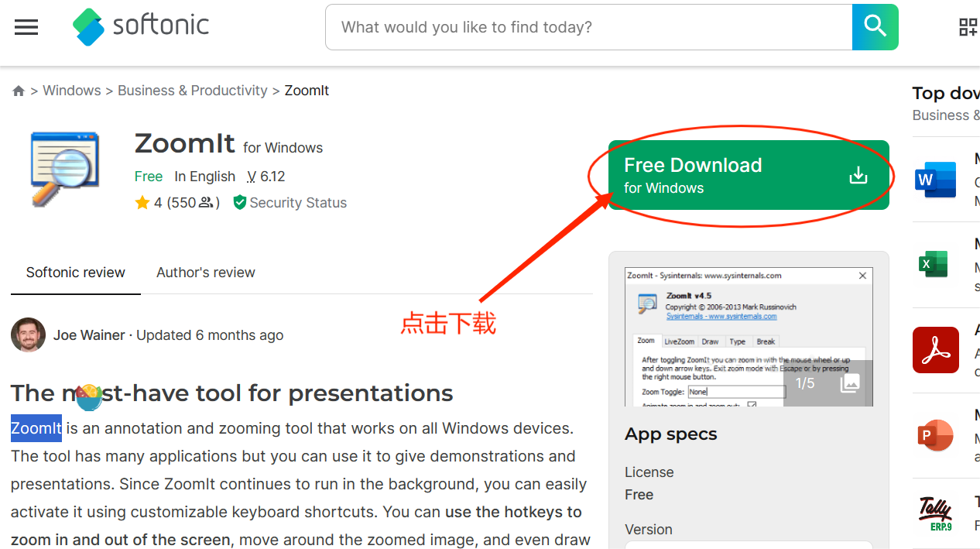Switch to Softonic review tab
The height and width of the screenshot is (549, 980).
click(76, 273)
